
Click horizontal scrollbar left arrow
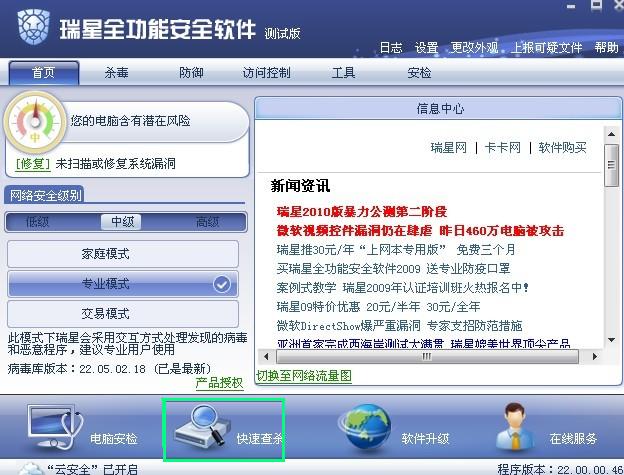click(x=266, y=356)
